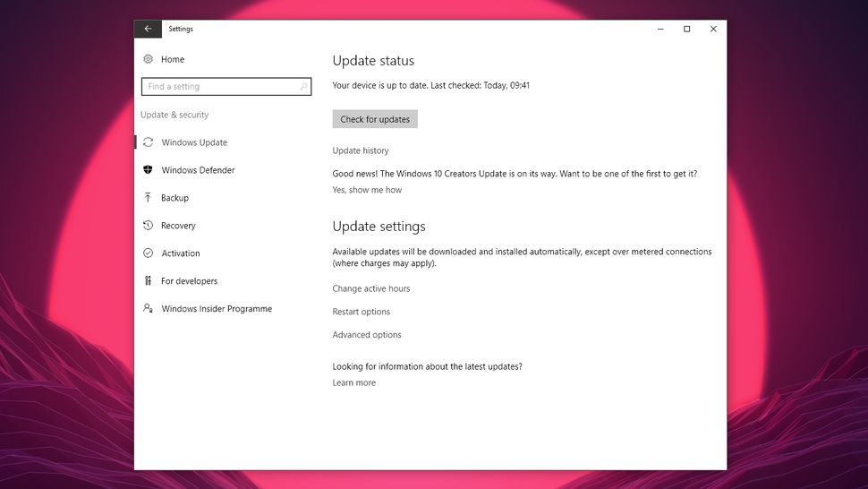Click the Activation checkmark circle icon
Screen dimensions: 868x489
(148, 253)
